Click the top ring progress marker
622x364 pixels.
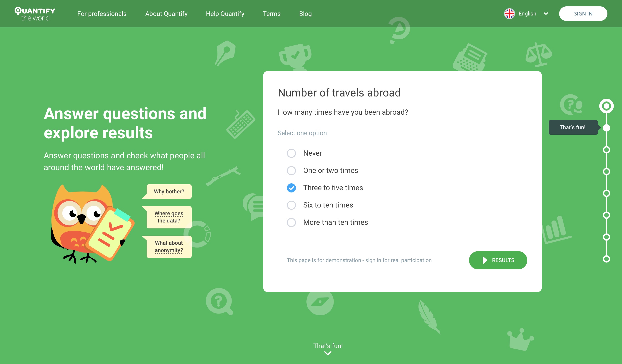[x=606, y=106]
